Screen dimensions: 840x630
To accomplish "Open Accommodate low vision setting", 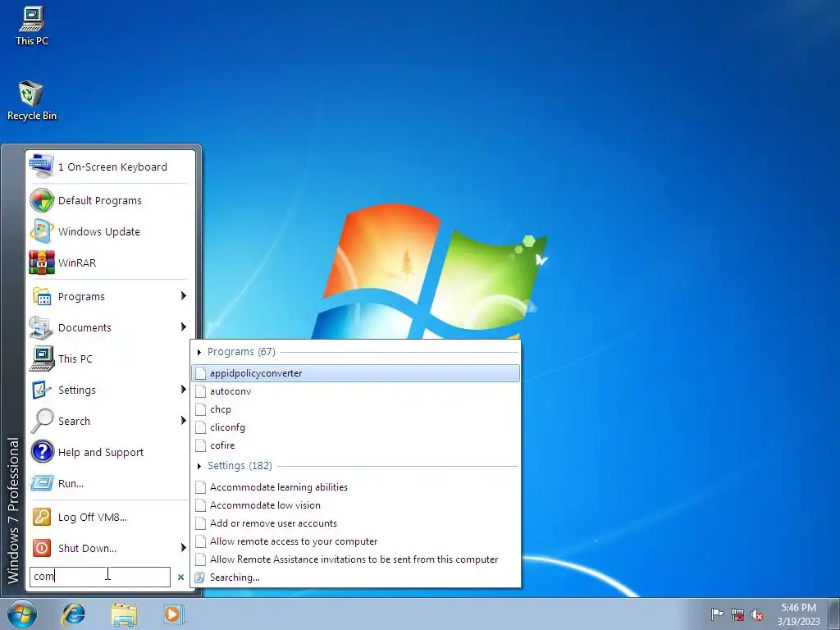I will (356, 505).
